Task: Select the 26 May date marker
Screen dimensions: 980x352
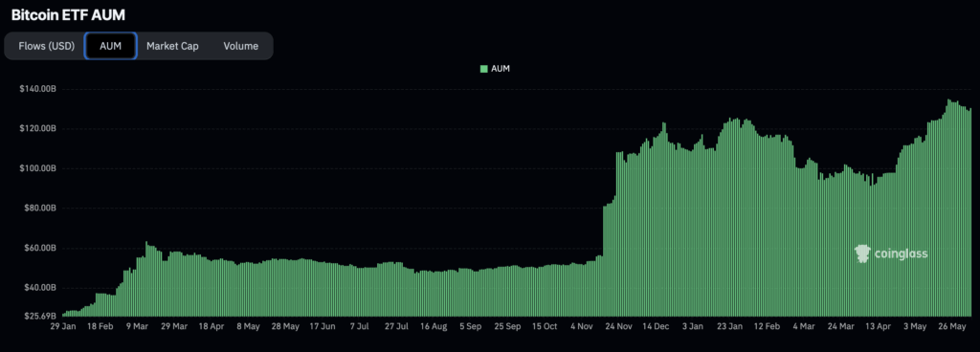Action: click(953, 326)
